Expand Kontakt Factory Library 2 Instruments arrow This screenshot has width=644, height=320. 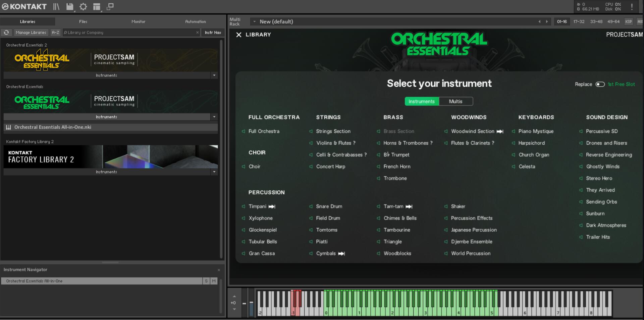(214, 172)
